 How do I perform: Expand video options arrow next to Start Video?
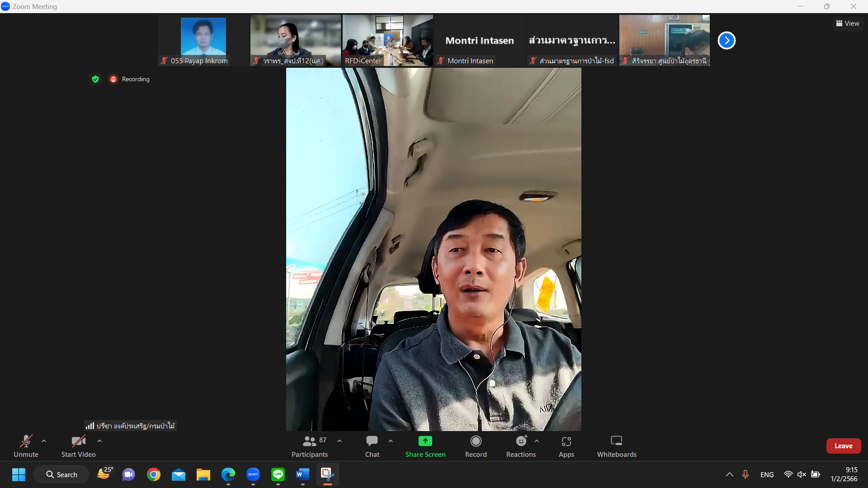pyautogui.click(x=99, y=441)
